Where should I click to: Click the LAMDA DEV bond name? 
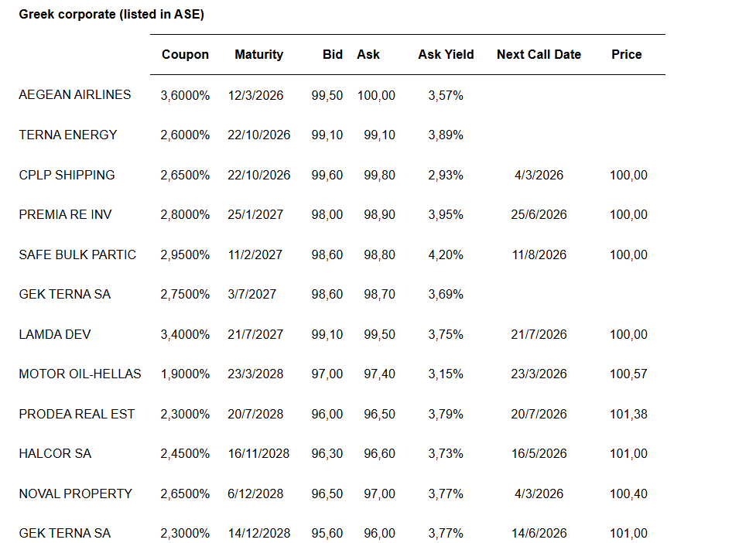[56, 335]
